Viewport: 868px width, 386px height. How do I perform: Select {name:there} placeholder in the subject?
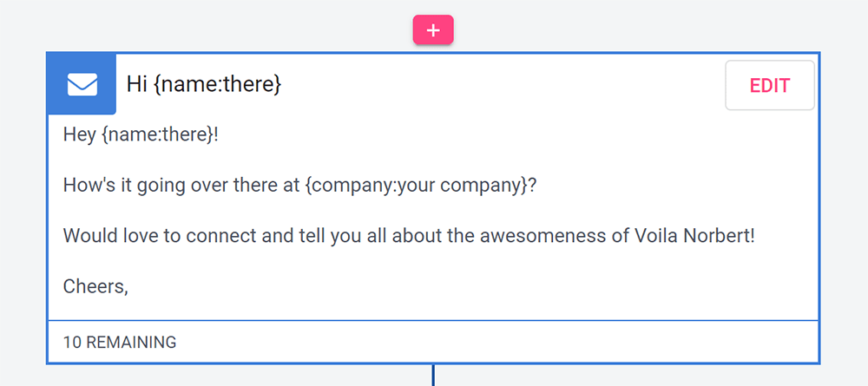tap(216, 85)
